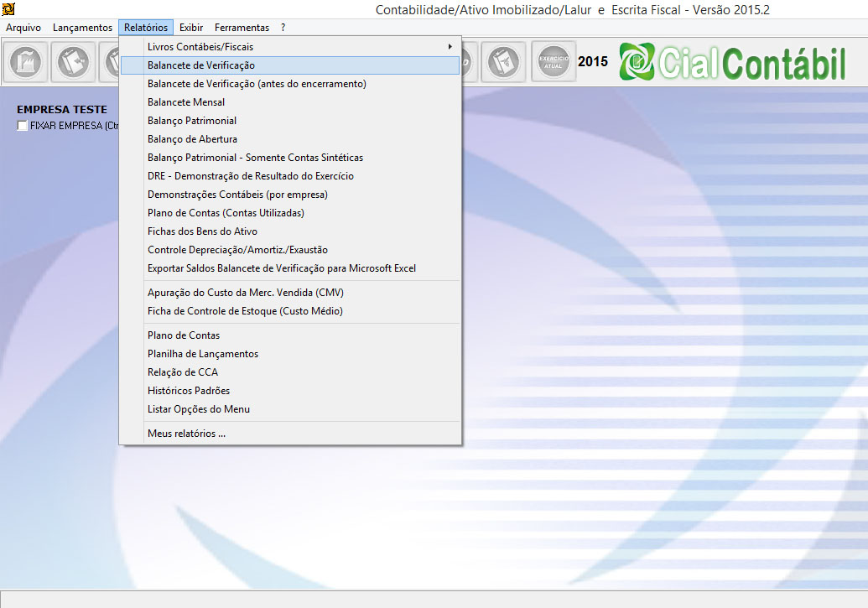The width and height of the screenshot is (868, 608).
Task: Select DRE - Demonstração de Resultado do Exercício
Action: (x=250, y=176)
